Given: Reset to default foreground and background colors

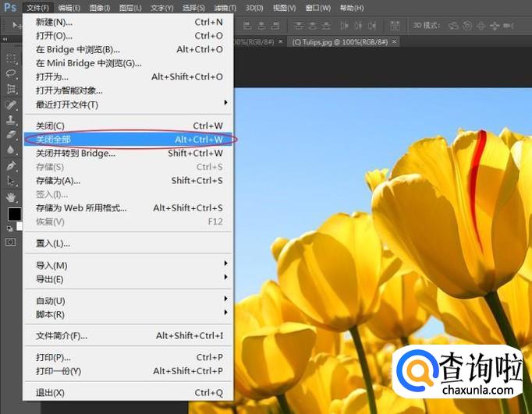Looking at the screenshot, I should pos(10,228).
